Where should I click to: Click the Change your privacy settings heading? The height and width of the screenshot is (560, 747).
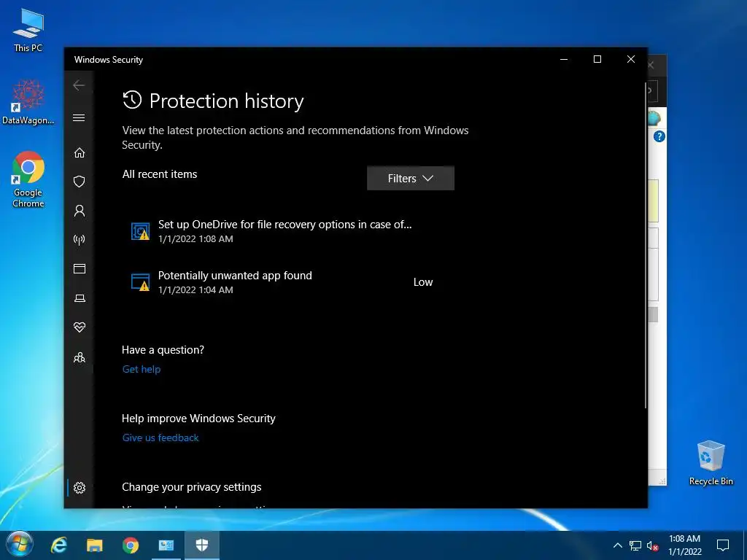click(192, 486)
